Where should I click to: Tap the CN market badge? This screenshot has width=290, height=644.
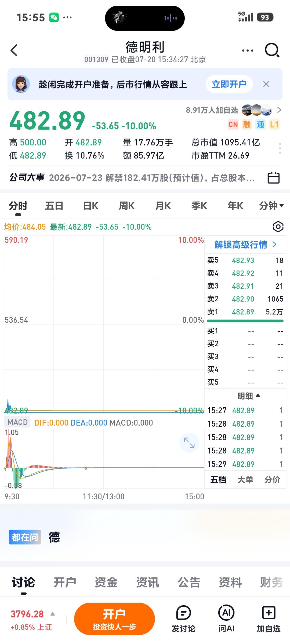[233, 125]
